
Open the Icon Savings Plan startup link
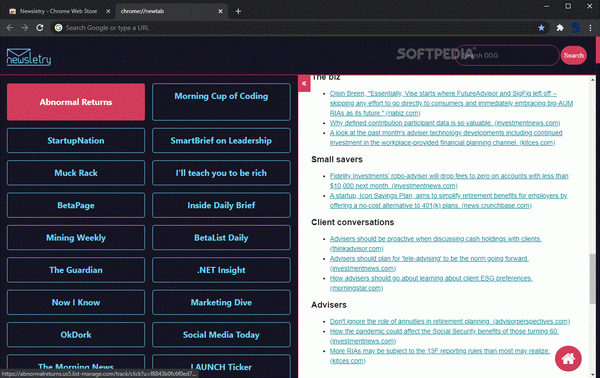click(x=448, y=200)
